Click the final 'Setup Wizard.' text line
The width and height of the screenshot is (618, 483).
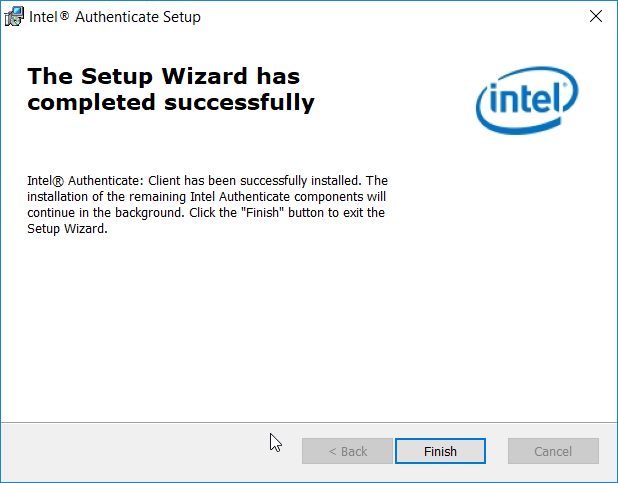67,229
